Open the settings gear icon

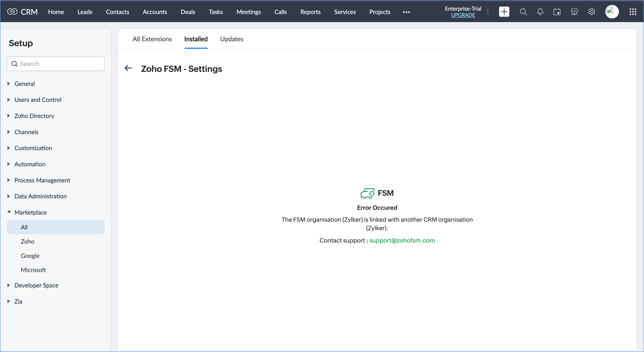pyautogui.click(x=591, y=12)
